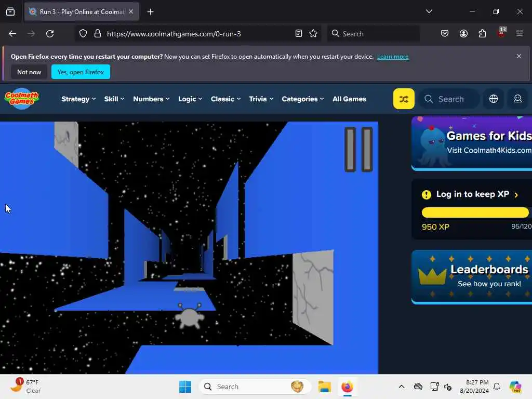This screenshot has width=532, height=399.
Task: Click the site security padlock icon
Action: tap(98, 34)
